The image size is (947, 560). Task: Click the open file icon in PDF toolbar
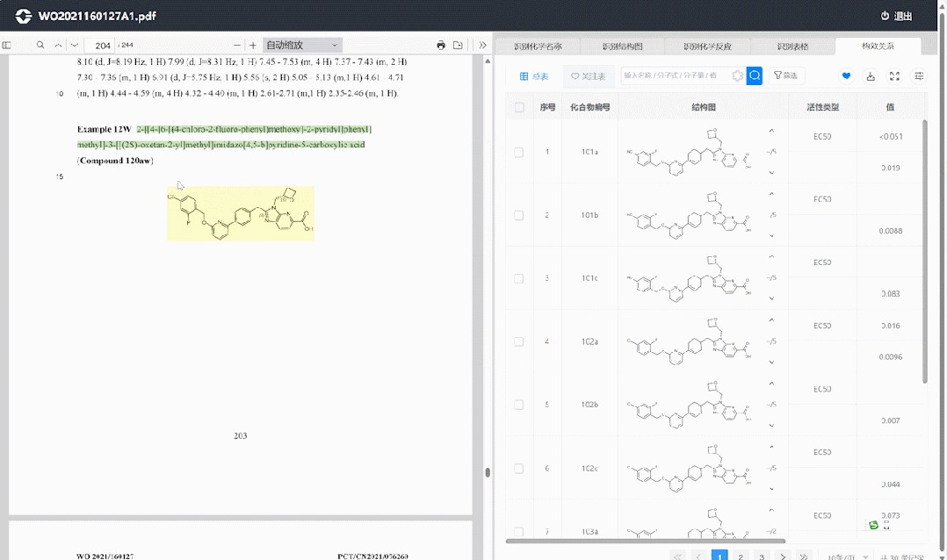point(458,46)
